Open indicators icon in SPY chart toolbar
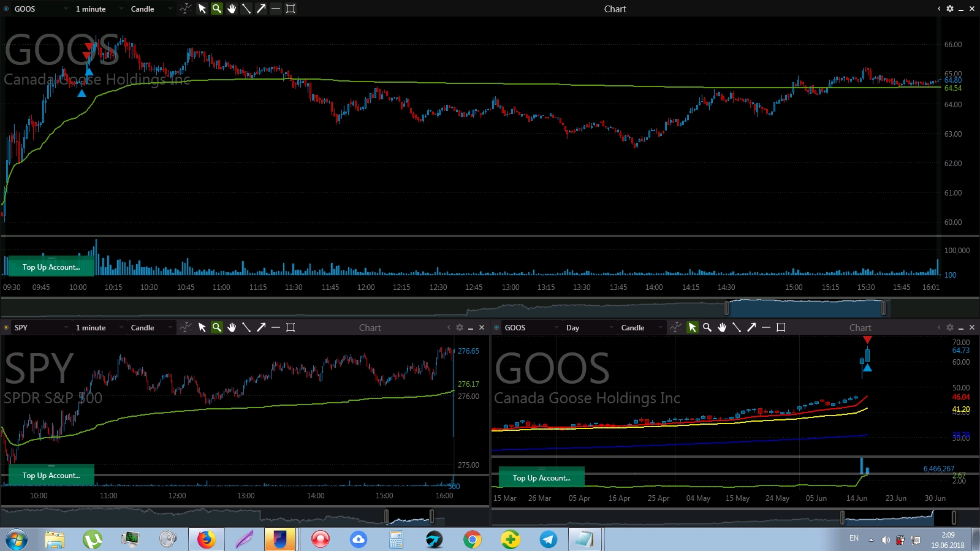Image resolution: width=980 pixels, height=551 pixels. (185, 327)
